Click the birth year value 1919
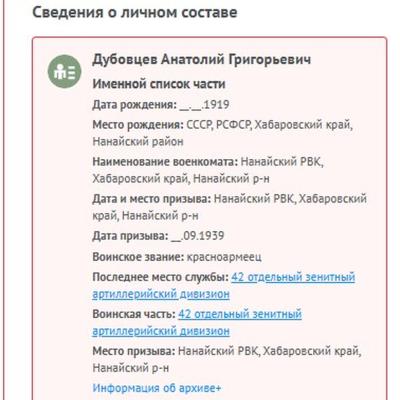This screenshot has height=400, width=400. 216,105
